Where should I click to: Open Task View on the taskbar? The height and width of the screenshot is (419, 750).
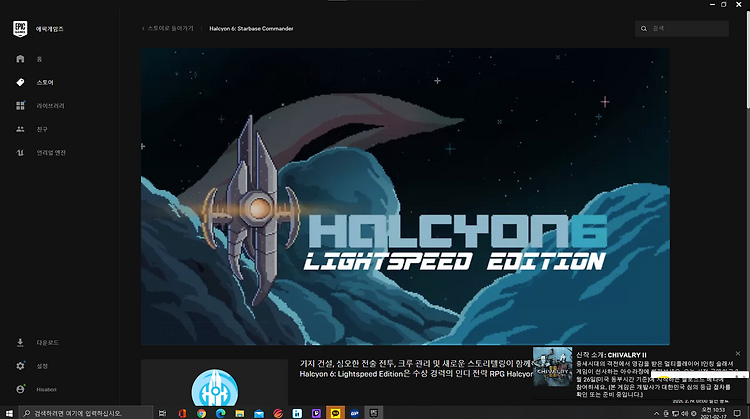(163, 413)
